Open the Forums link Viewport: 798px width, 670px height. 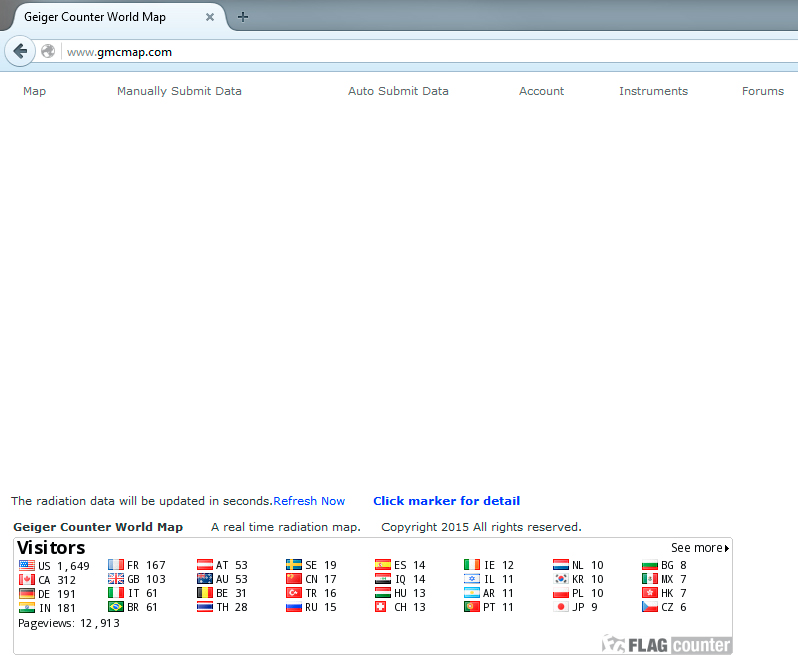point(763,91)
